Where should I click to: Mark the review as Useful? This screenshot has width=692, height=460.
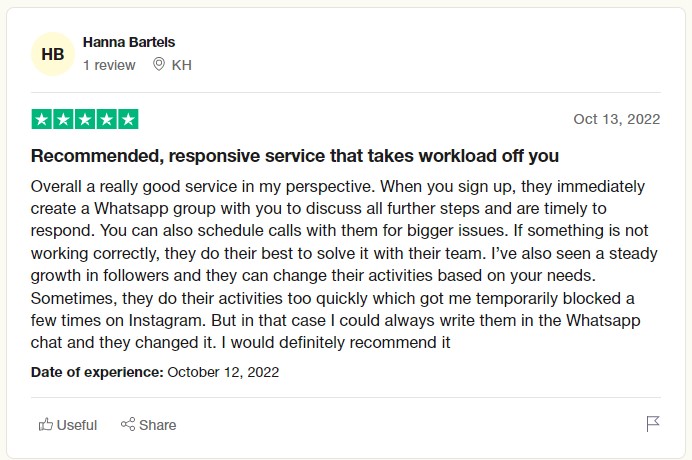tap(68, 425)
